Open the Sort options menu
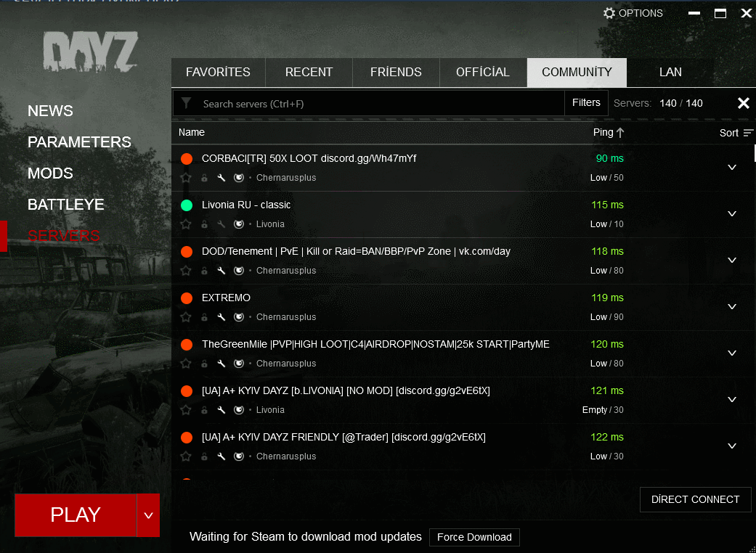The height and width of the screenshot is (553, 756). [736, 133]
